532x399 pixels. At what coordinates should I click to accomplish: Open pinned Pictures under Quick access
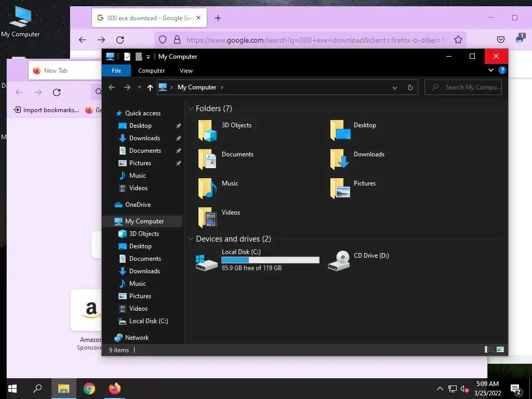[x=140, y=163]
